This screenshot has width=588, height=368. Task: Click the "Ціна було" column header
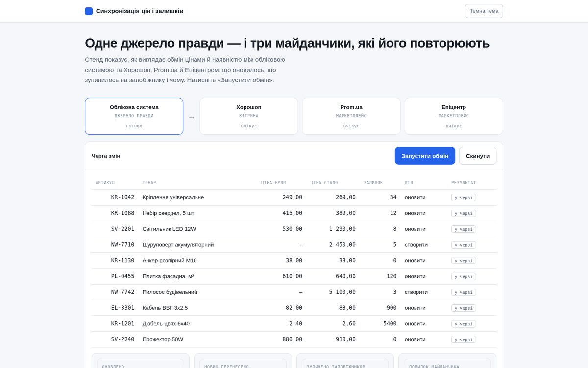tap(273, 183)
